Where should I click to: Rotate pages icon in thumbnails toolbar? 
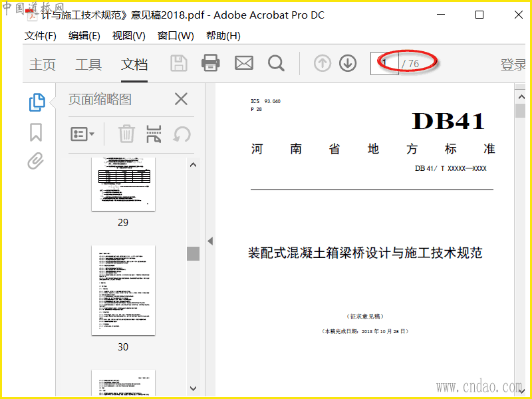tap(182, 134)
